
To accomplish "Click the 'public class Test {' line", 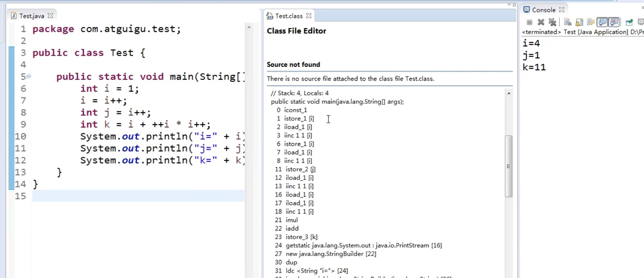I will point(89,53).
